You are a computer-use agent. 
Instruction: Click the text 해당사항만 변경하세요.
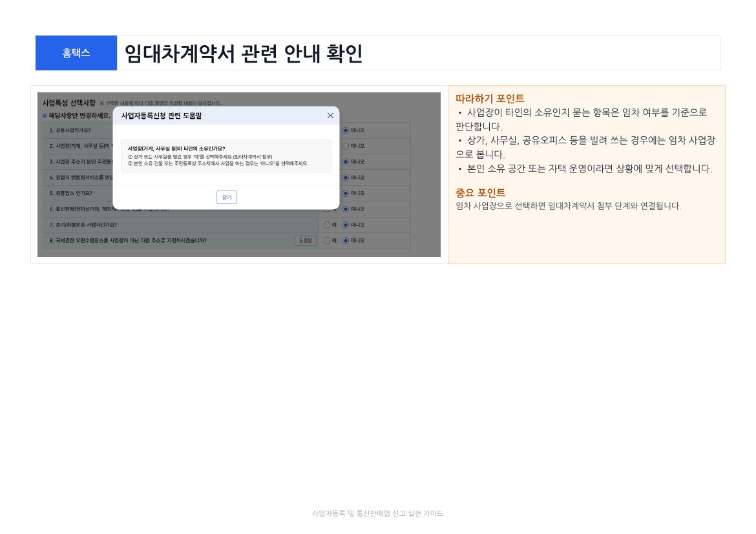[x=79, y=116]
